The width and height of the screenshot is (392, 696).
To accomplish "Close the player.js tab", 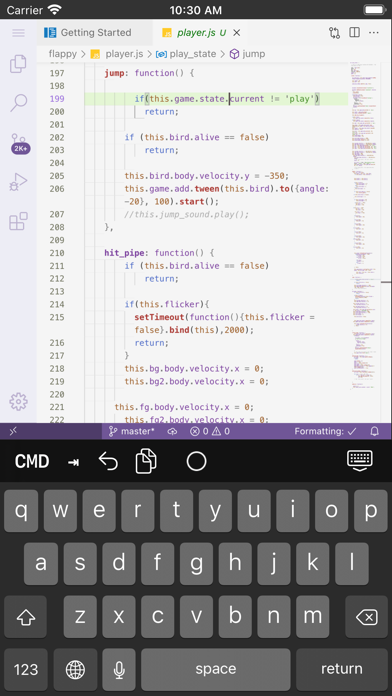I will tap(237, 33).
